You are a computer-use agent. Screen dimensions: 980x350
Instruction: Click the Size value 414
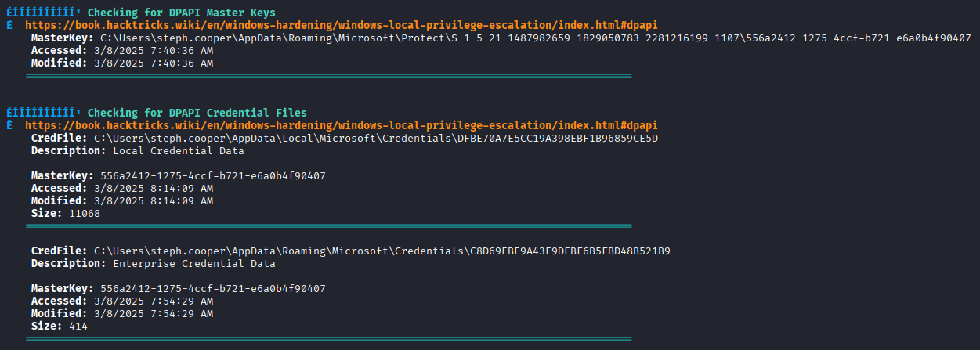click(x=78, y=326)
